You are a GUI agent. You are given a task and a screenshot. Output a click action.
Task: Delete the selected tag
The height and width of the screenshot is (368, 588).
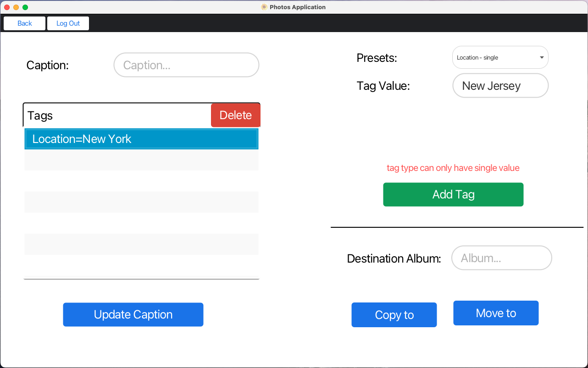click(x=235, y=115)
